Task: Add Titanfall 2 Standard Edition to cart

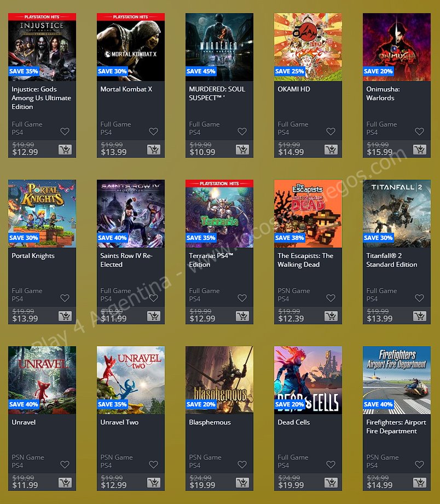Action: pyautogui.click(x=419, y=316)
